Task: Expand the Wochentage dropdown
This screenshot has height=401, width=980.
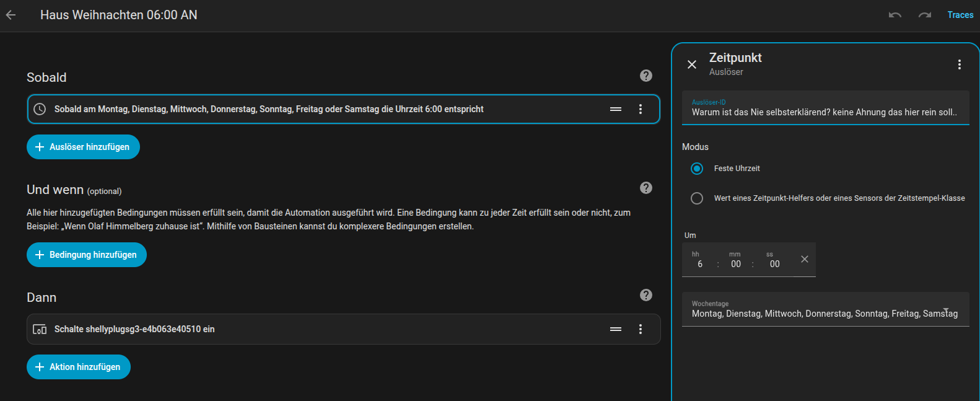Action: 945,311
